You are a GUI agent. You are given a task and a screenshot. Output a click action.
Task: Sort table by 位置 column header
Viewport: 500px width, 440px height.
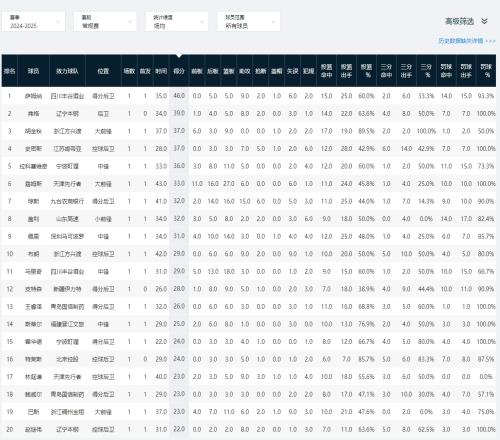tap(103, 71)
